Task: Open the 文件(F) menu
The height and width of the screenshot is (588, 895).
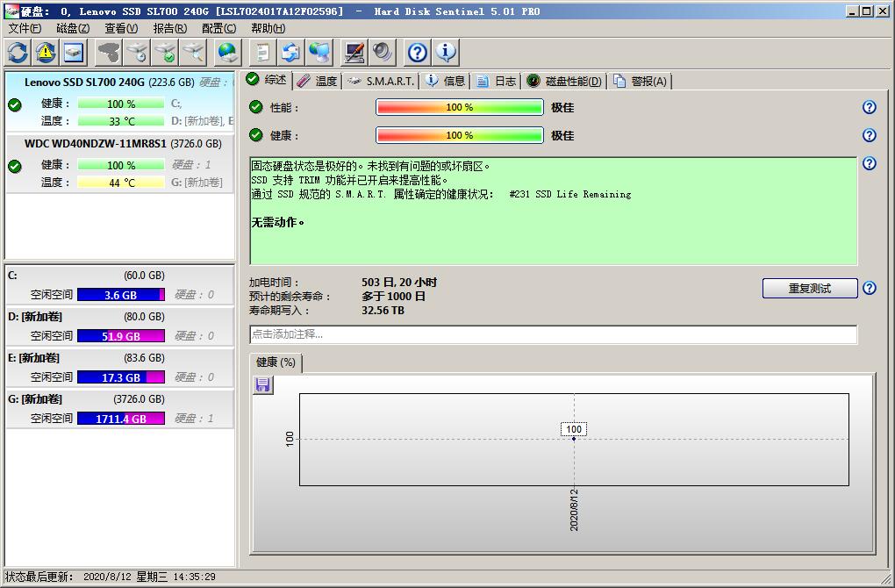Action: [24, 28]
